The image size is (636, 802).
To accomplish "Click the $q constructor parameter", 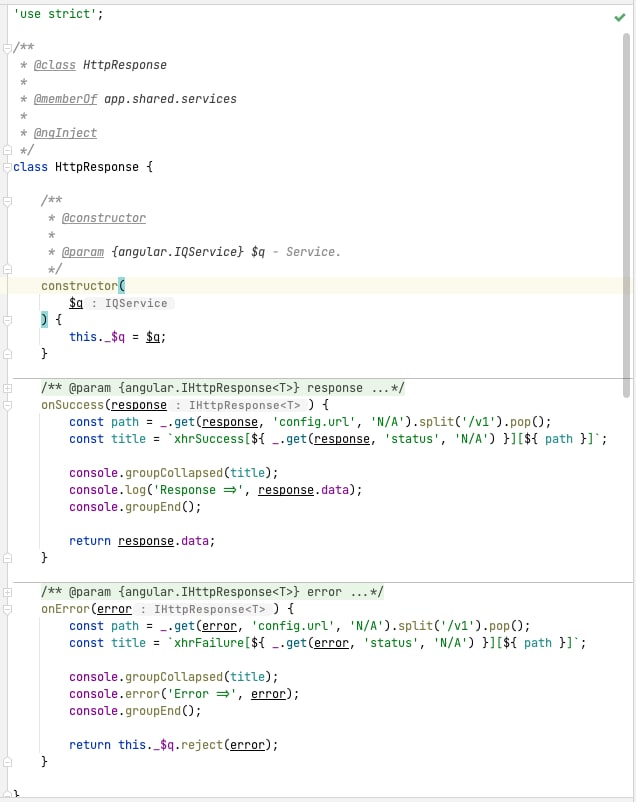I will (76, 303).
